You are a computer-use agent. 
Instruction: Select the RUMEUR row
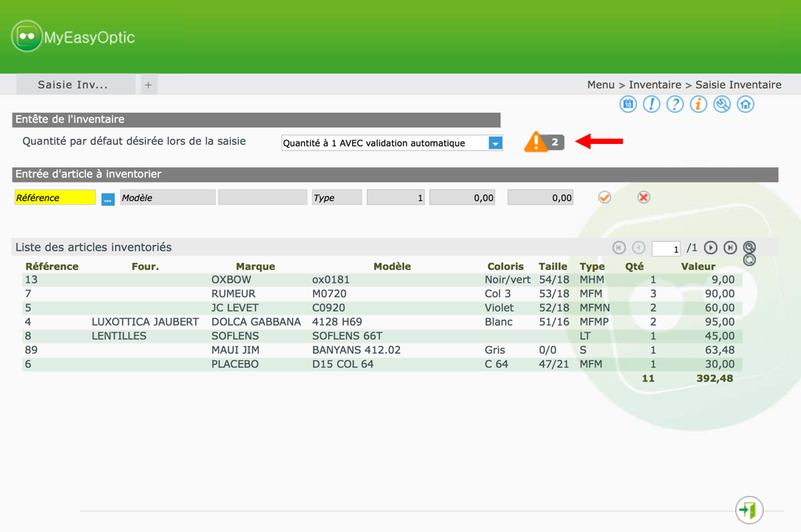pos(382,294)
